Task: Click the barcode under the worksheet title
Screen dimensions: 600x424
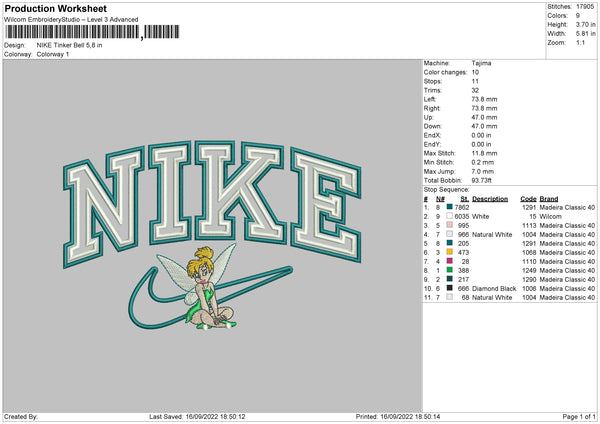Action: tap(92, 32)
